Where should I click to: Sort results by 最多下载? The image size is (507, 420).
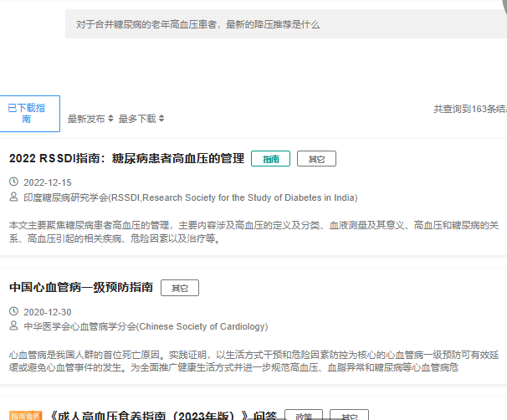click(x=137, y=119)
